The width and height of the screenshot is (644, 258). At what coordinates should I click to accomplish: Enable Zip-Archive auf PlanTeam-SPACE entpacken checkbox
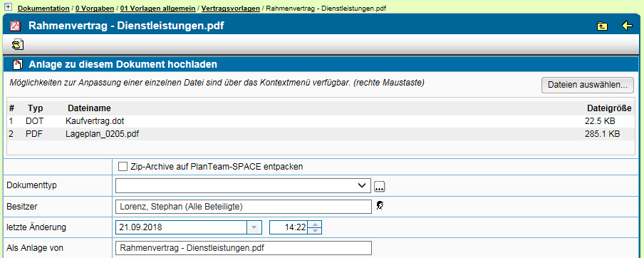(123, 166)
